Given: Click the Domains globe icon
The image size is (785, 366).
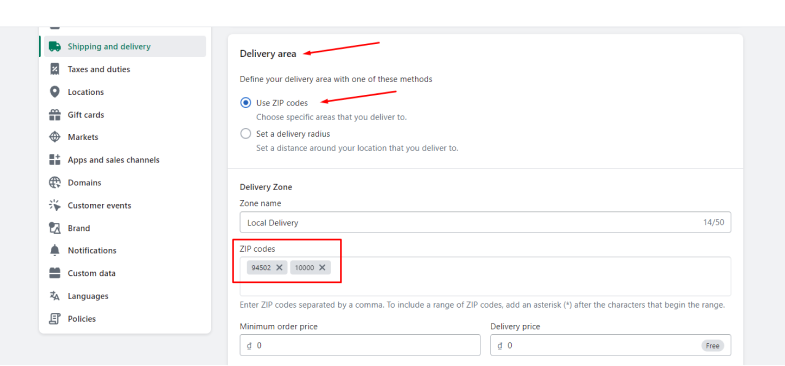Looking at the screenshot, I should (55, 183).
